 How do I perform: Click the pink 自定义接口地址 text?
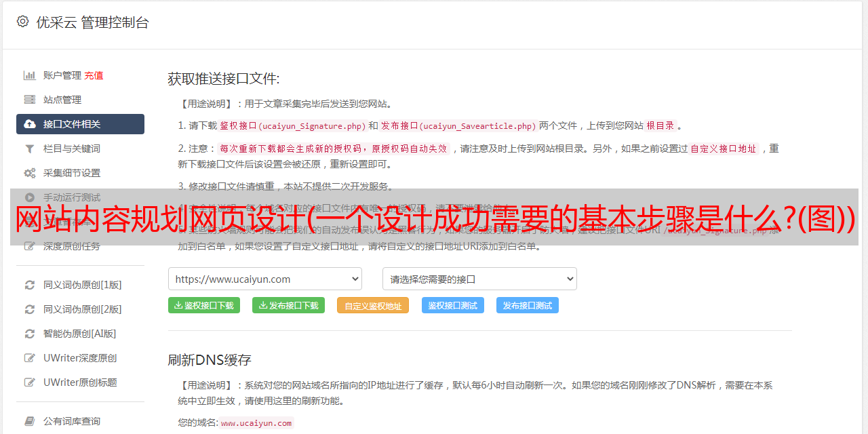tap(723, 149)
